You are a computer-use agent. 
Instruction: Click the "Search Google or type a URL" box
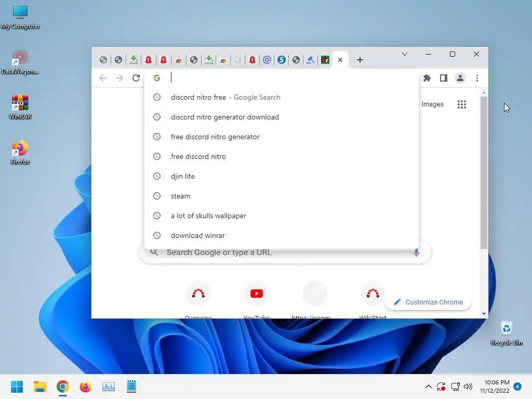coord(285,253)
